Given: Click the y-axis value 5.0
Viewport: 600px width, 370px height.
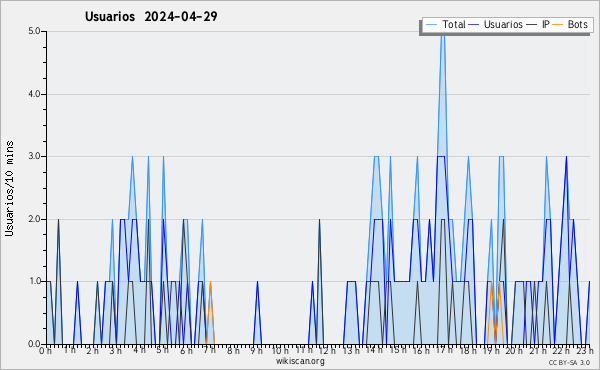Looking at the screenshot, I should click(x=34, y=31).
